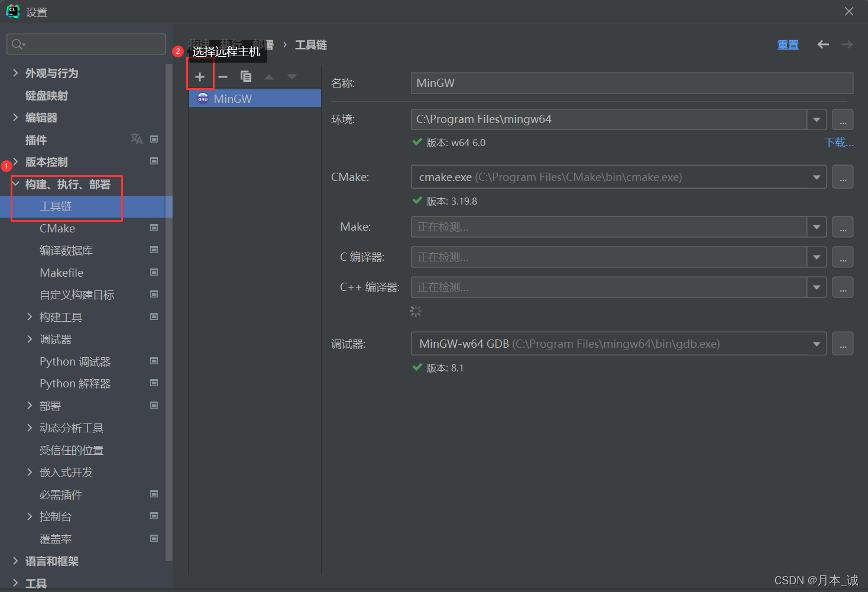The height and width of the screenshot is (592, 868).
Task: Click the project-level icon beside 版本控制
Action: click(154, 161)
